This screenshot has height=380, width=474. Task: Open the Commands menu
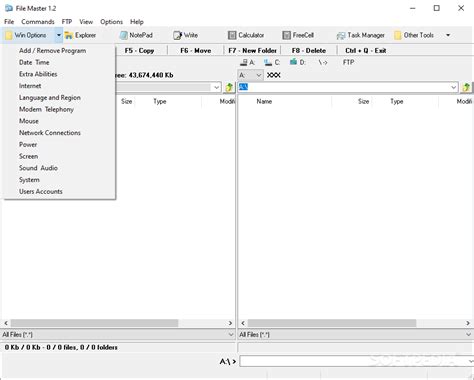tap(38, 22)
